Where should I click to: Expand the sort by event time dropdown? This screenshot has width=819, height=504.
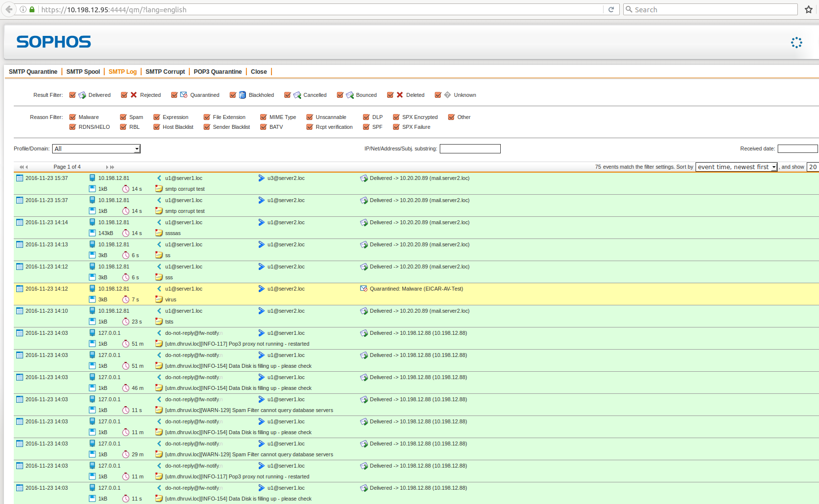(x=736, y=167)
